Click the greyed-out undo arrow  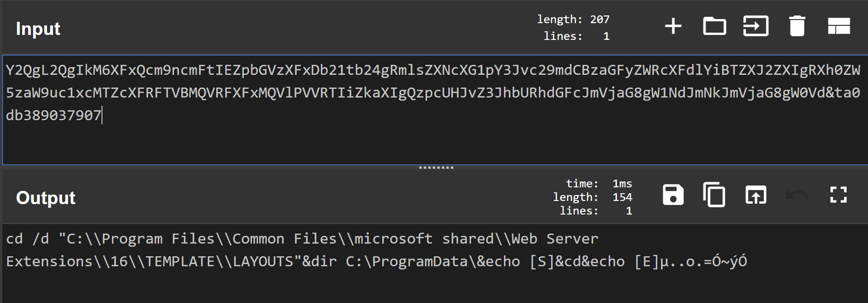tap(797, 195)
